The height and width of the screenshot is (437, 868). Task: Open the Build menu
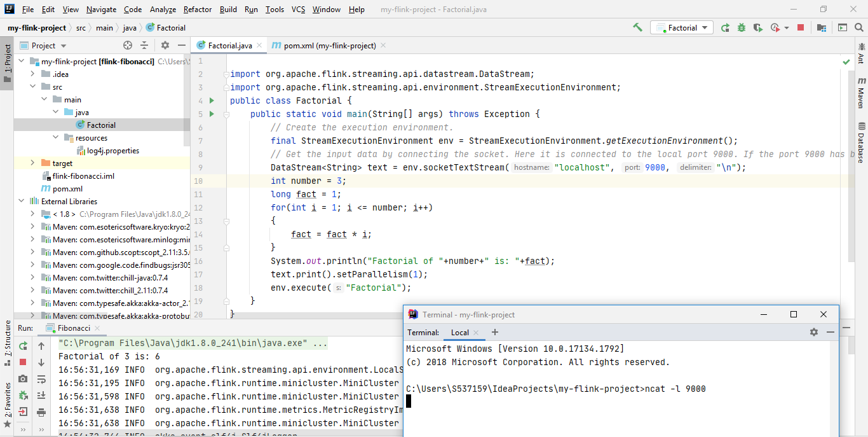point(228,10)
